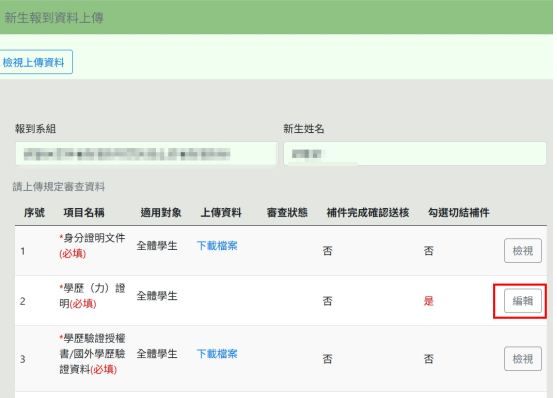The image size is (557, 398).
Task: Focus the 新生姓名 input field
Action: point(415,154)
